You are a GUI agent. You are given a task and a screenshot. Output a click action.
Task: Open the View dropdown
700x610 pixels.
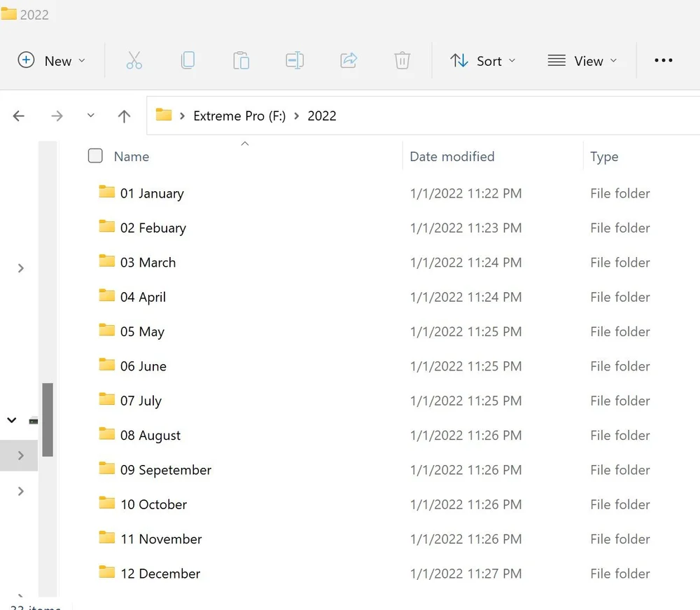(x=582, y=60)
